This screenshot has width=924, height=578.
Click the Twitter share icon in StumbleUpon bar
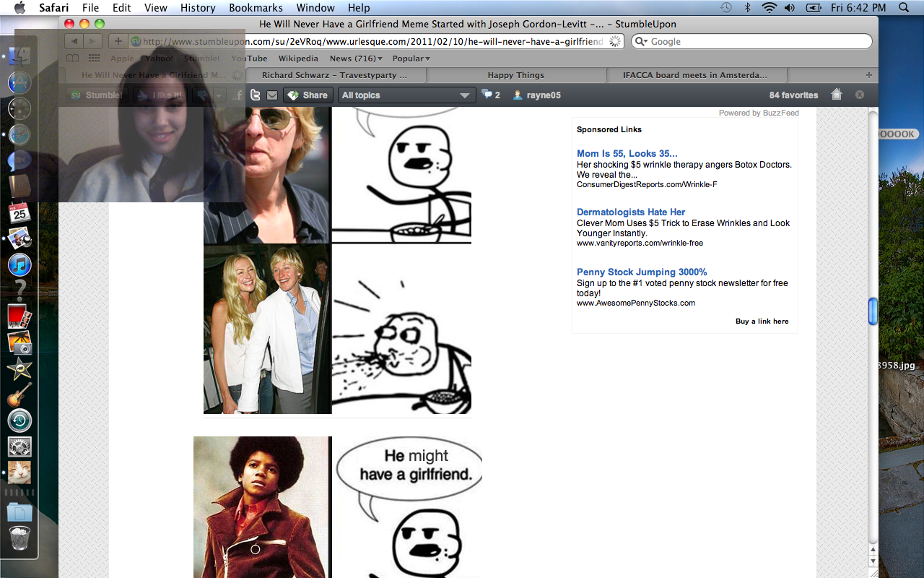point(256,95)
